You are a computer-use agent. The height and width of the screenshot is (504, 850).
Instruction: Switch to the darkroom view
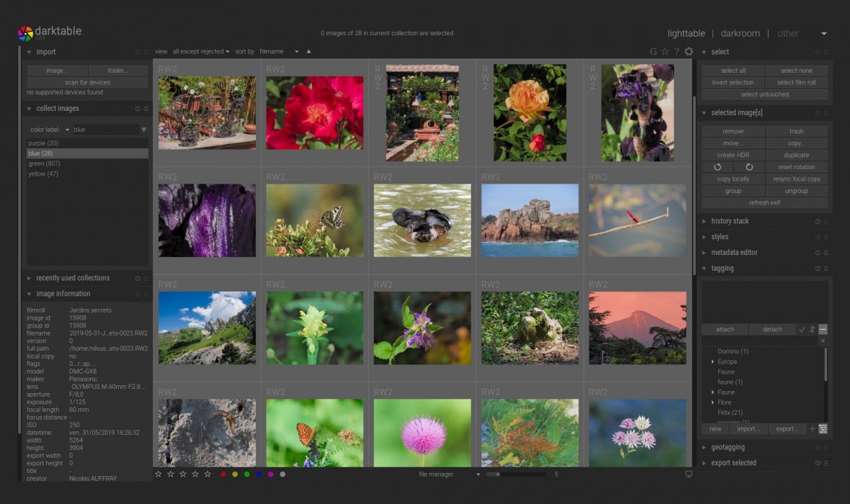coord(740,34)
